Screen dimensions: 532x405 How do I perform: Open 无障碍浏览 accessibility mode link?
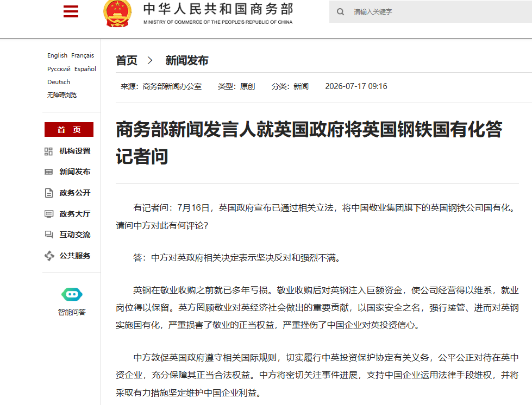pos(62,95)
